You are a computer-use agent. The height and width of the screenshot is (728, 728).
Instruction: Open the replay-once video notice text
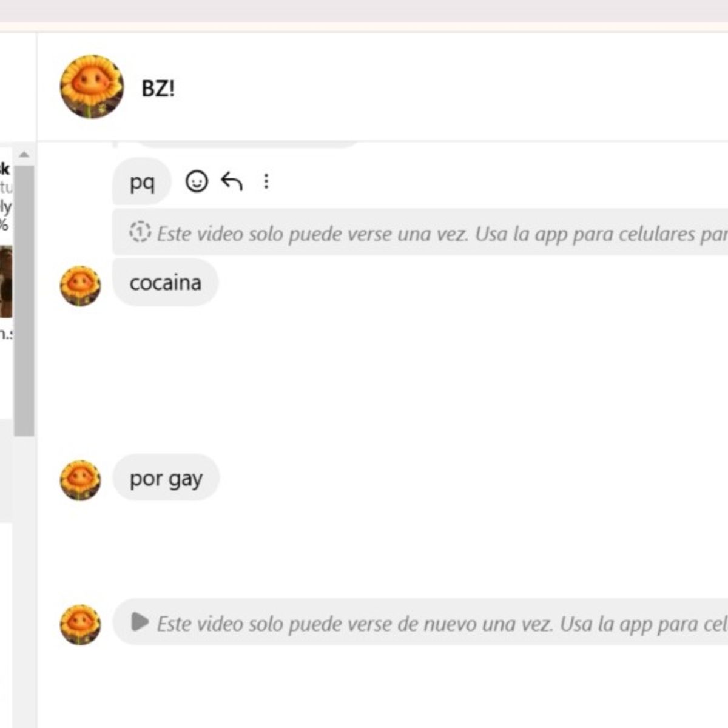(x=442, y=624)
